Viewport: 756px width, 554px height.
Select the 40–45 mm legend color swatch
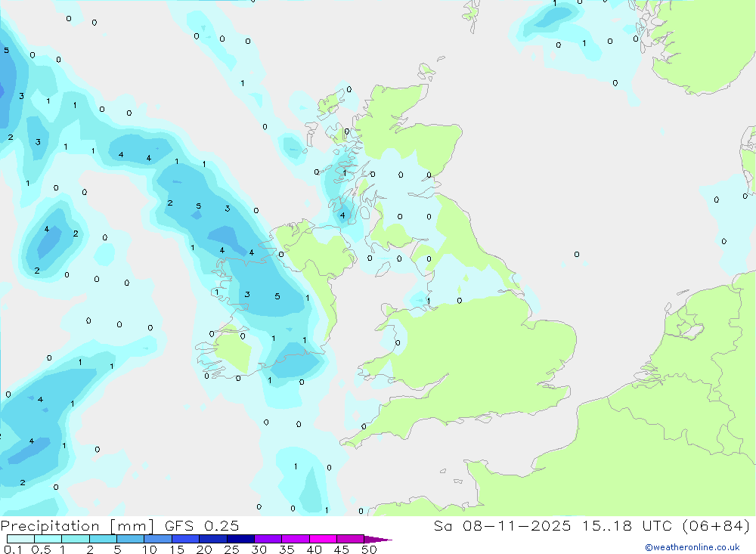323,539
